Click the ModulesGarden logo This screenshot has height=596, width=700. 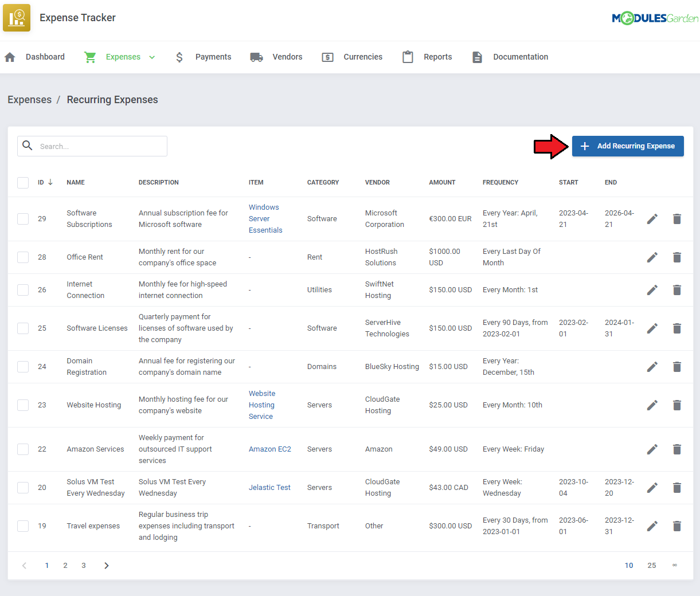coord(655,18)
